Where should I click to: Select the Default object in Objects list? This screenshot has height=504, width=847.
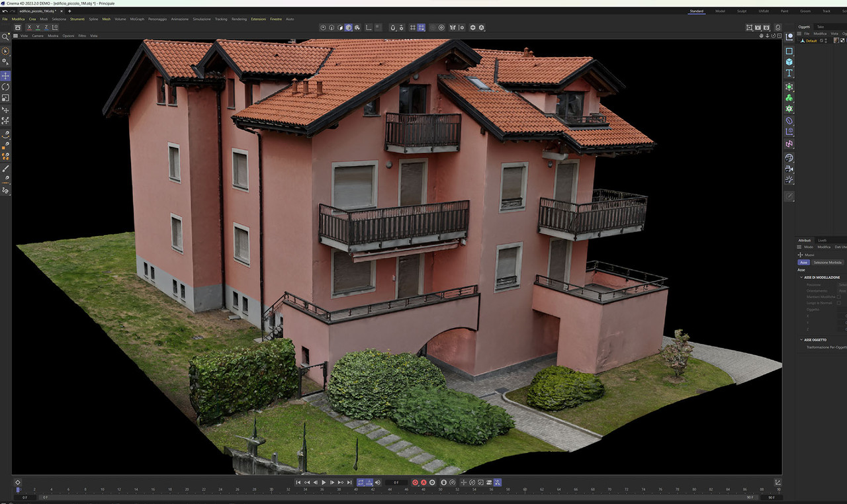point(811,41)
